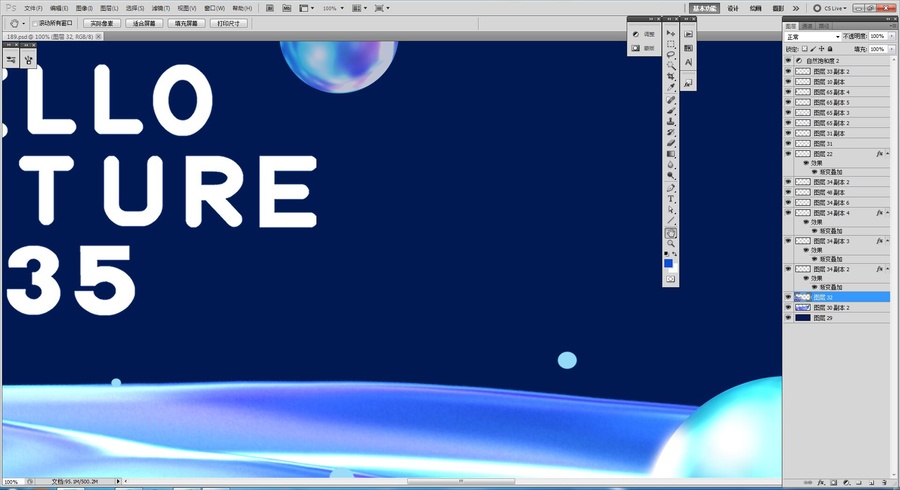Image resolution: width=900 pixels, height=490 pixels.
Task: Click the blue foreground color swatch
Action: click(668, 263)
